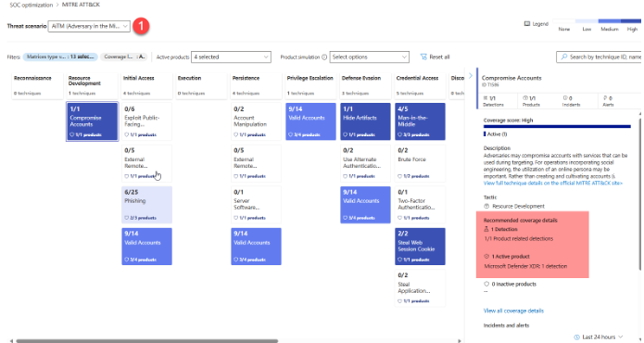Go to SOC optimization breadcrumb

point(32,5)
